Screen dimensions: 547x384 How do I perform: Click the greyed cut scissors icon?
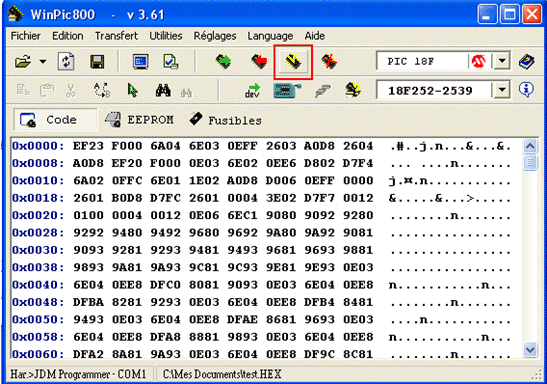coord(70,90)
